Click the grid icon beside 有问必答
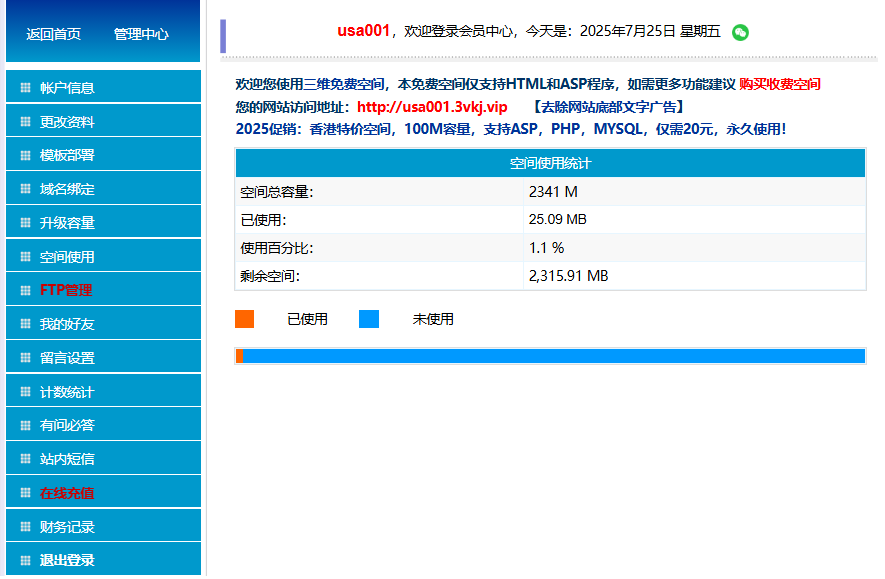The image size is (885, 579). pyautogui.click(x=25, y=425)
